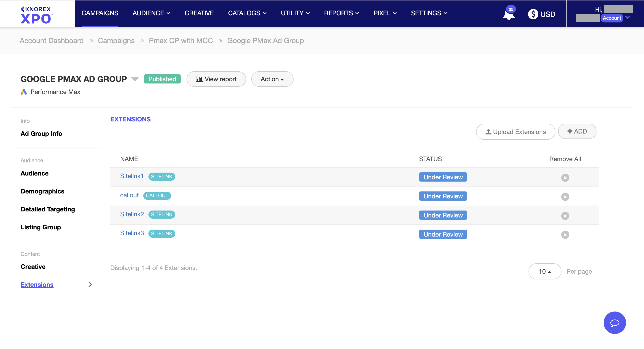Click the Performance Max Google Ads icon
Screen dimensions: 644x349
[x=24, y=92]
